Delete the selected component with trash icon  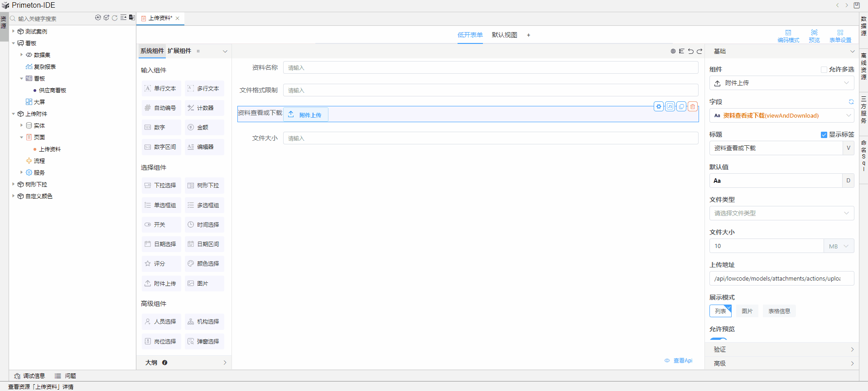tap(693, 107)
